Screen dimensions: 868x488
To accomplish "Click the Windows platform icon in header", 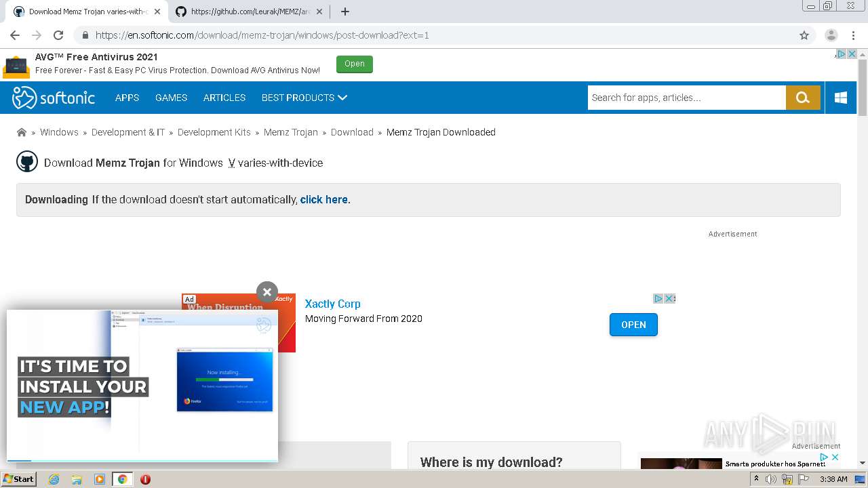I will (x=841, y=98).
